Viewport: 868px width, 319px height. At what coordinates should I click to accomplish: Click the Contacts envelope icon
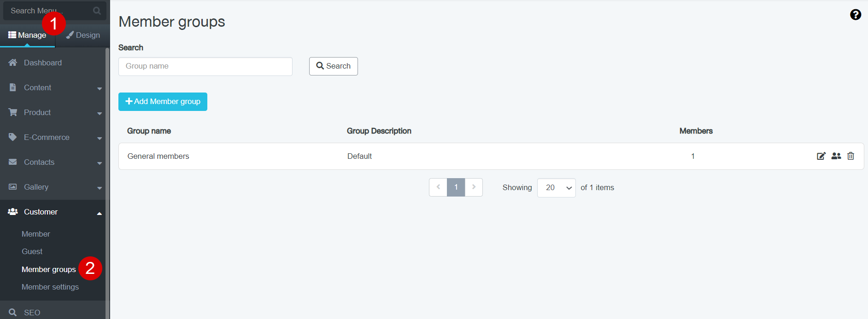13,162
